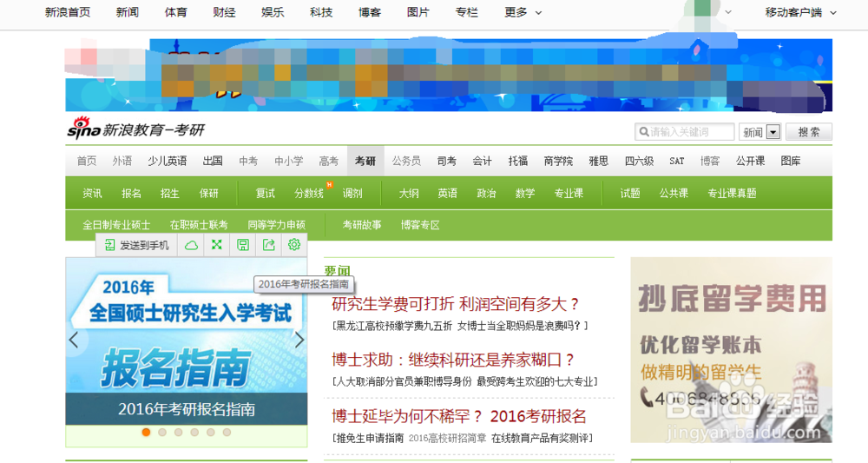Viewport: 868px width, 463px height.
Task: Switch to the SAT tab
Action: 676,161
